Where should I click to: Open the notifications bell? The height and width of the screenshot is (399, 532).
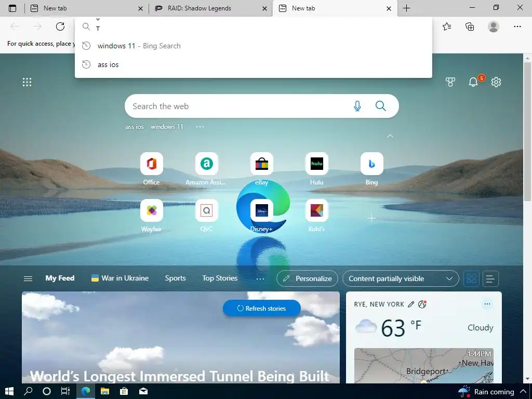pyautogui.click(x=473, y=82)
